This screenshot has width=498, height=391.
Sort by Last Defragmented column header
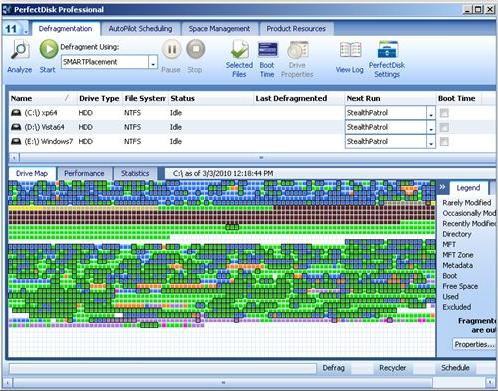click(x=299, y=98)
